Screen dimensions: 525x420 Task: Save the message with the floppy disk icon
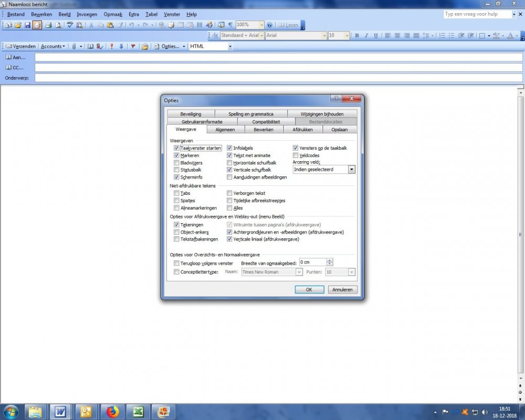[27, 25]
